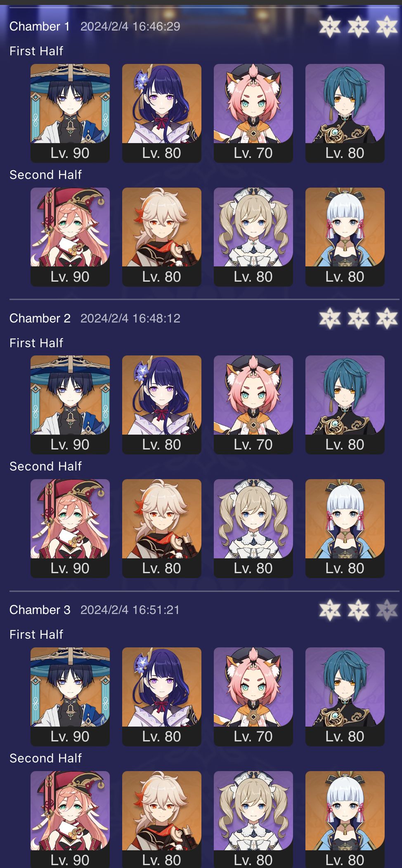Tap Raiden Shogun card in Chamber 3

coord(162,696)
